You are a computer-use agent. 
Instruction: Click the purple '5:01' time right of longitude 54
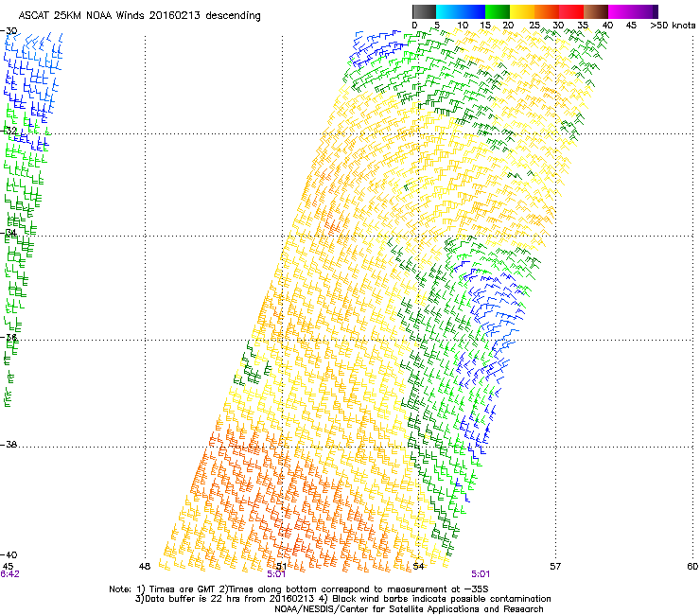481,574
